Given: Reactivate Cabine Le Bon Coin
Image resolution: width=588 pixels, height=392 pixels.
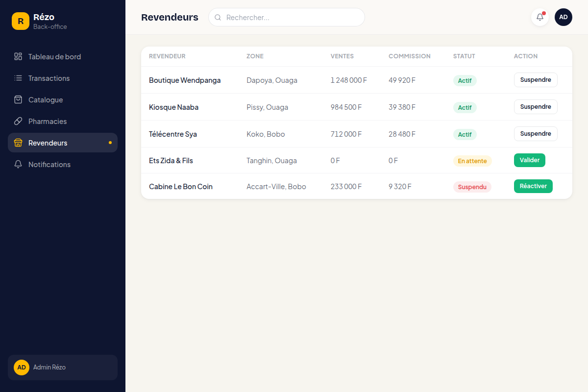Looking at the screenshot, I should 533,186.
